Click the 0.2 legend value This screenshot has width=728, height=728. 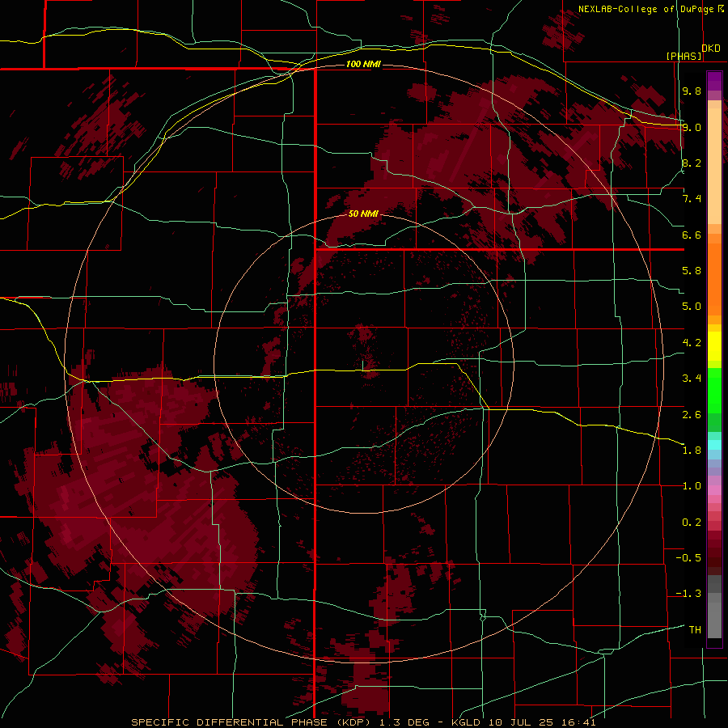692,523
